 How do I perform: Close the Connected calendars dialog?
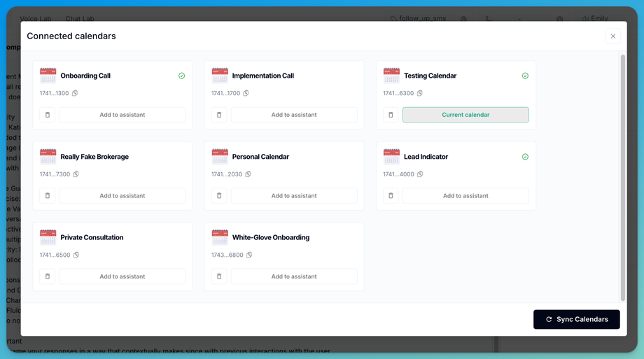pyautogui.click(x=612, y=36)
